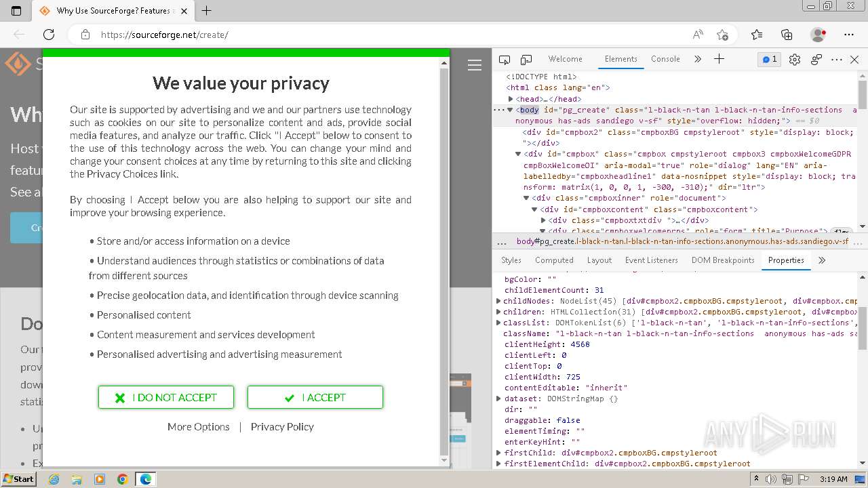
Task: Select the body#pg_create breadcrumb
Action: click(x=682, y=241)
